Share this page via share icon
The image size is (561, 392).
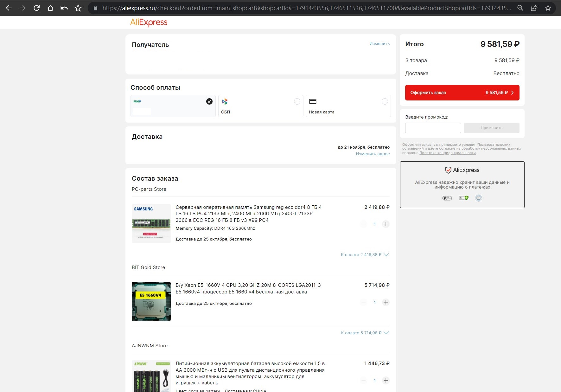point(534,8)
